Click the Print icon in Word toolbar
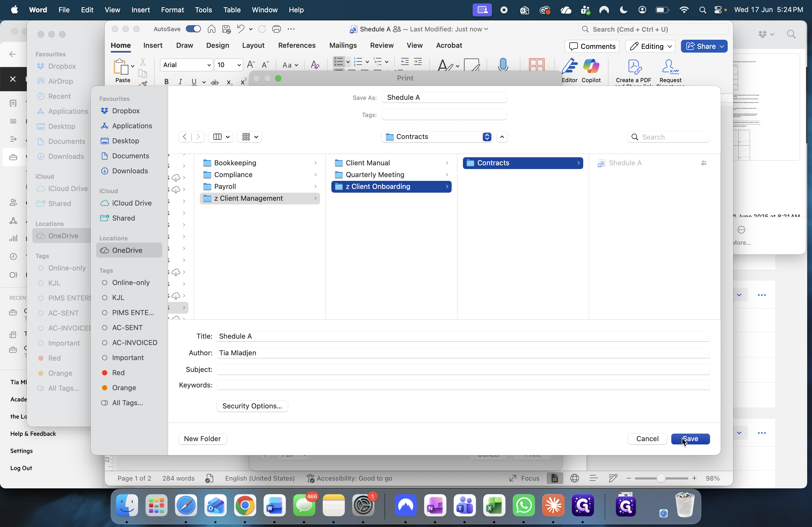Viewport: 812px width, 527px height. click(276, 29)
